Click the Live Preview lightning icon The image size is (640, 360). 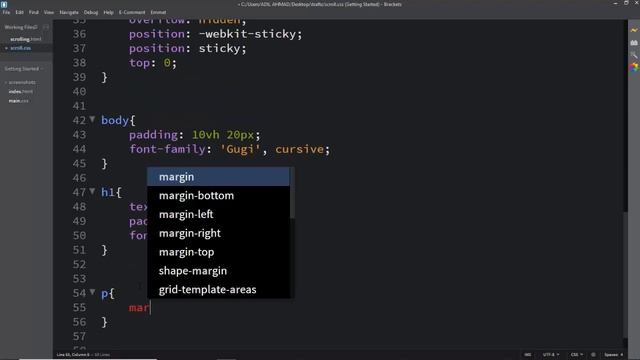(633, 30)
